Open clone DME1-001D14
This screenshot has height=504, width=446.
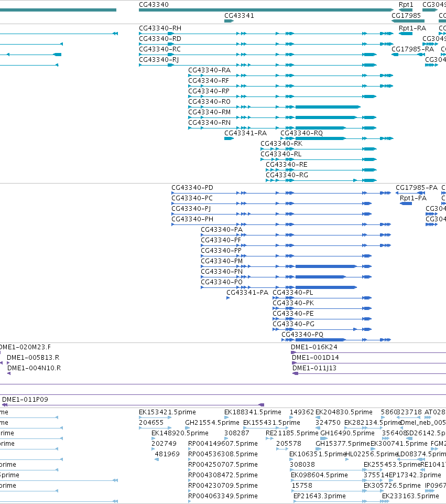click(x=316, y=358)
